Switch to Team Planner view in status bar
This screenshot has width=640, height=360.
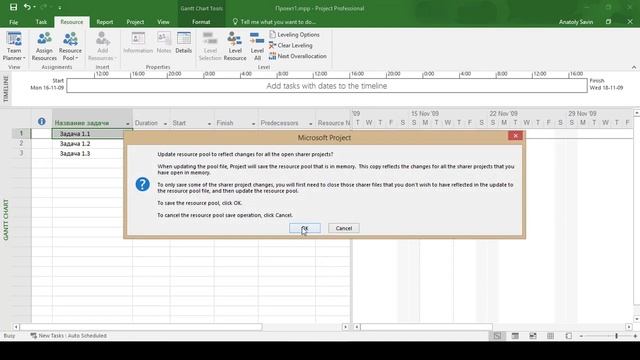click(x=533, y=336)
